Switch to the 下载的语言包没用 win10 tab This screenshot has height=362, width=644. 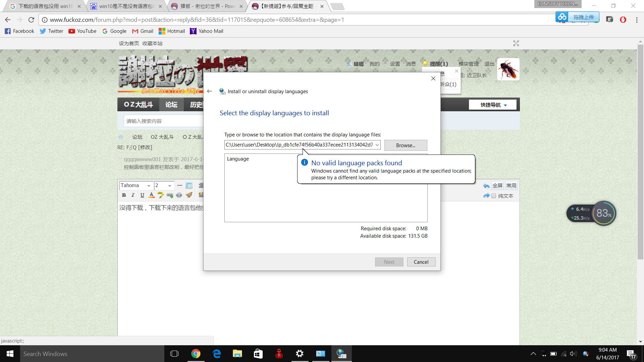click(46, 6)
